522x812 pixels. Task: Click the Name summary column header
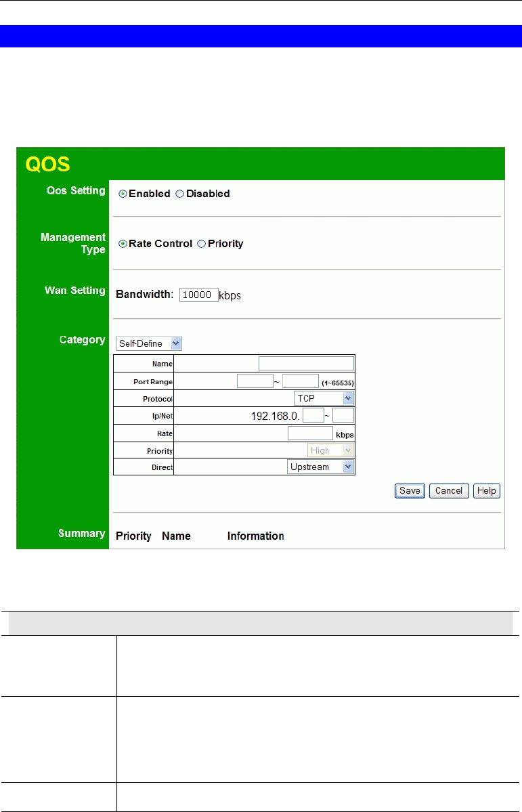coord(176,536)
